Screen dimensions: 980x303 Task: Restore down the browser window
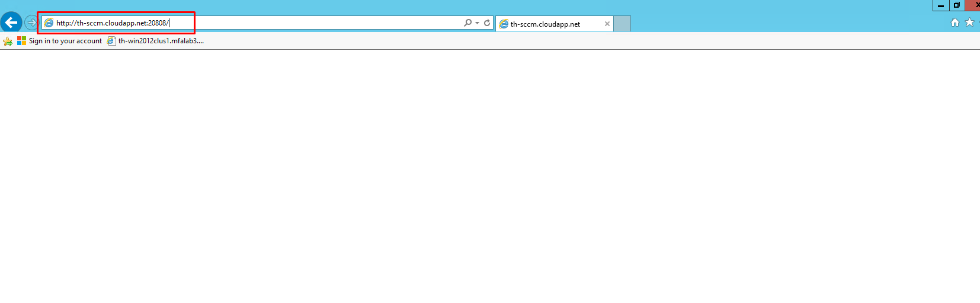coord(956,5)
